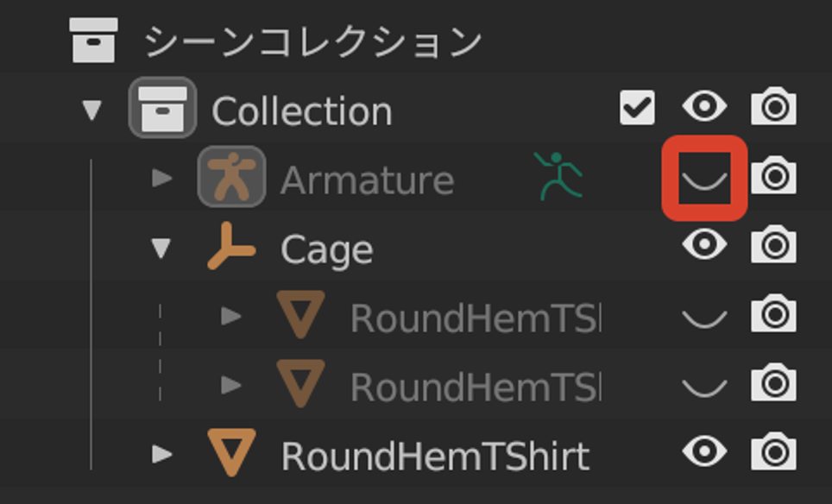Hide the bottom RoundHemTShirt in viewport
This screenshot has height=504, width=832.
point(704,451)
